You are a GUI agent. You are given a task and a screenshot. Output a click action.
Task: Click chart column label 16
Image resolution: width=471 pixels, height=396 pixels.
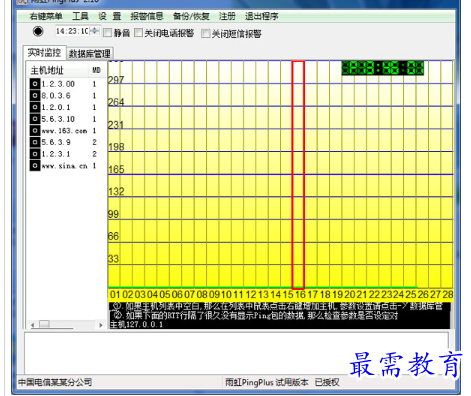[300, 295]
